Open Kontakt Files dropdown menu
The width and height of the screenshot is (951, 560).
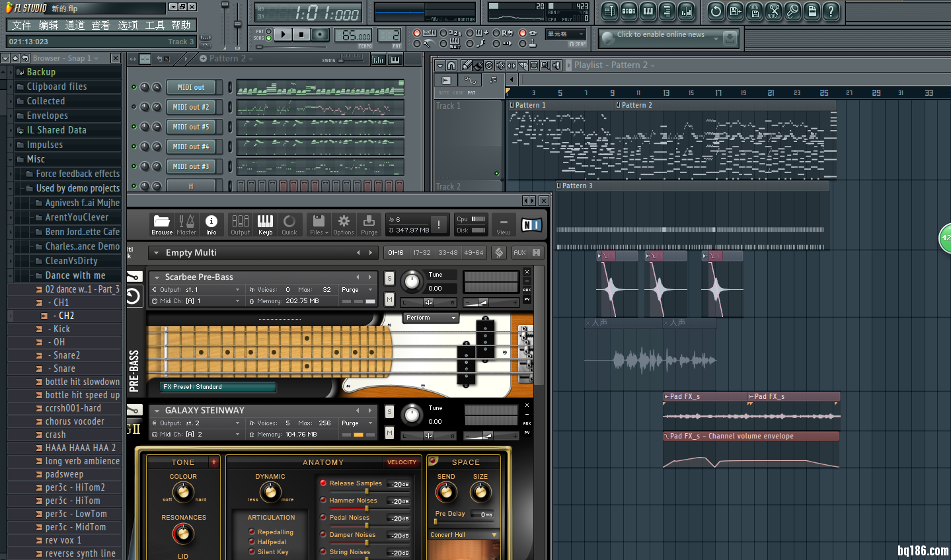coord(319,225)
